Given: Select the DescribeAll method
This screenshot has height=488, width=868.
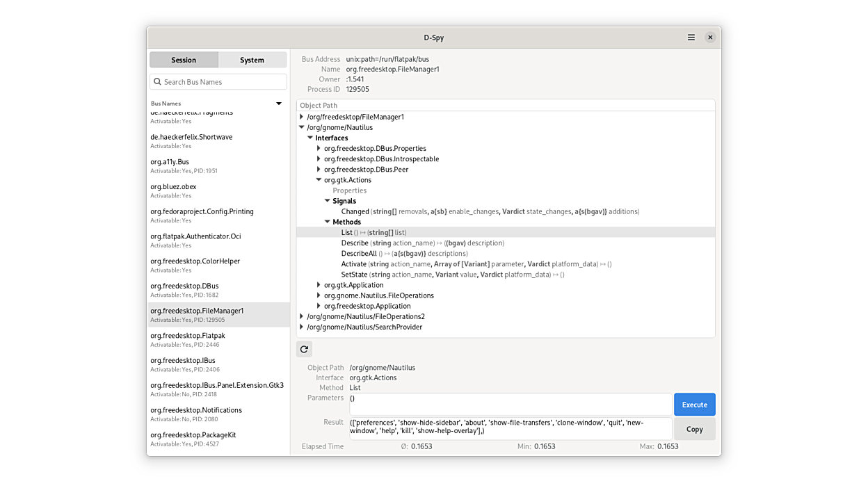Looking at the screenshot, I should (x=359, y=254).
